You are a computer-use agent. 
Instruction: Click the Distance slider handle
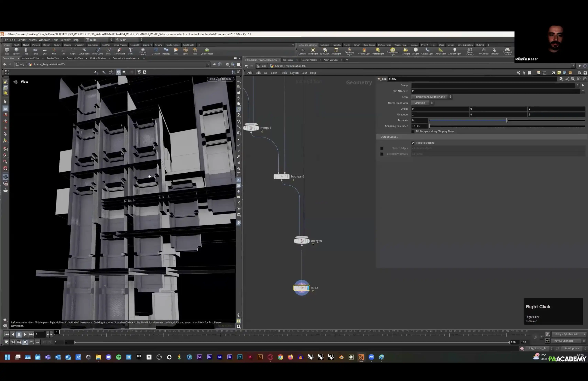tap(507, 120)
